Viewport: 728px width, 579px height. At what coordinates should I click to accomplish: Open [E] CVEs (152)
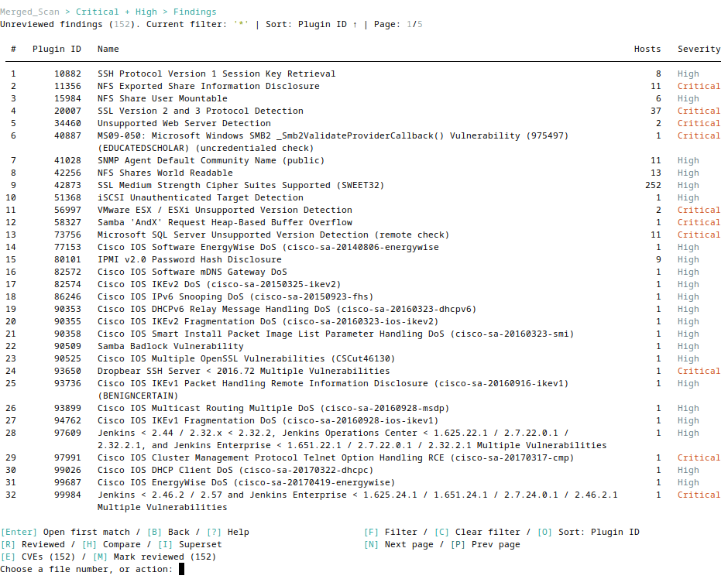point(38,557)
